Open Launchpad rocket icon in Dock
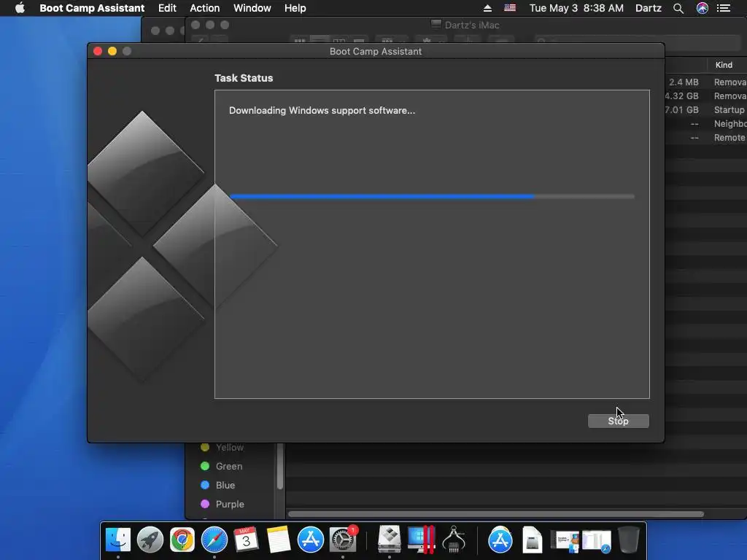747x560 pixels. (150, 540)
